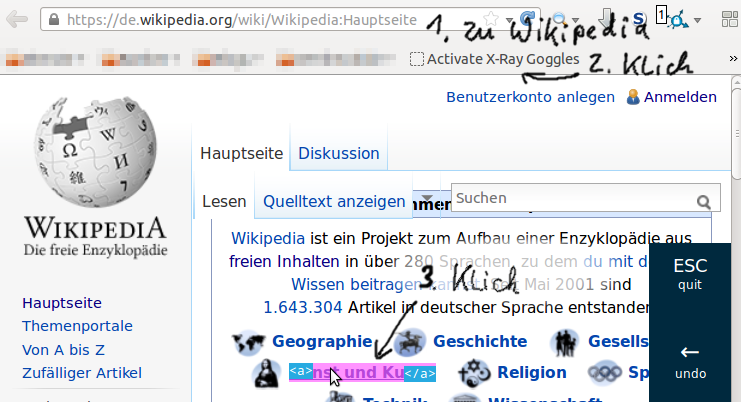
Task: Open dropdown arrow beside network extension icon
Action: point(697,20)
